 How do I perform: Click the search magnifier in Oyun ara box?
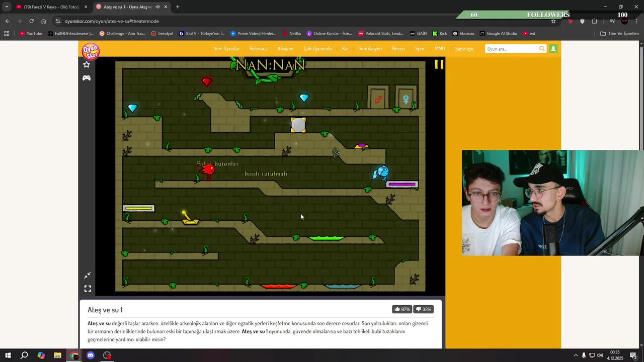click(542, 49)
